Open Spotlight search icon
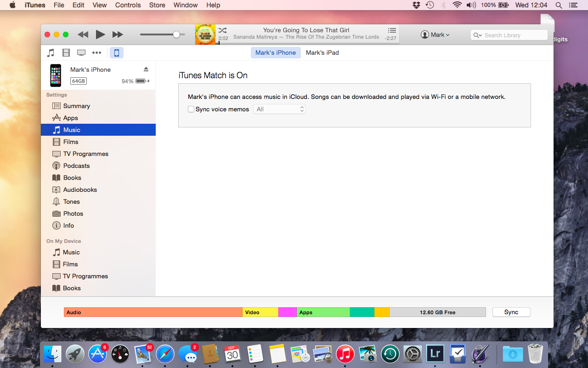Image resolution: width=588 pixels, height=368 pixels. [559, 5]
